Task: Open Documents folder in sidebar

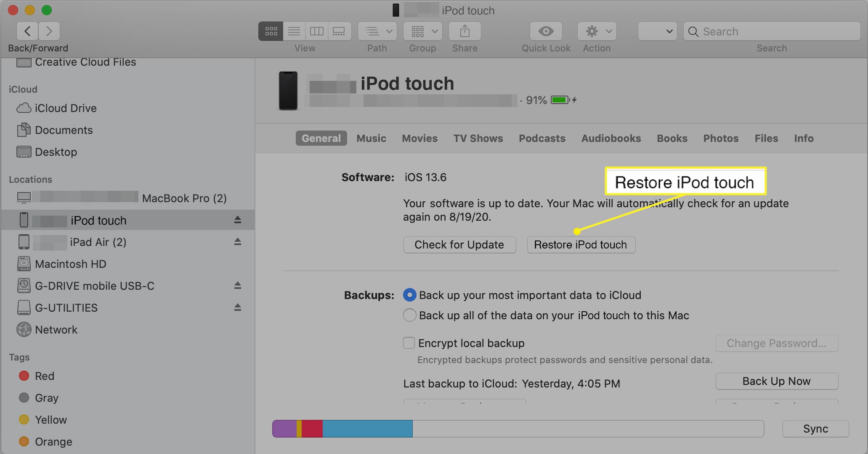Action: [55, 130]
